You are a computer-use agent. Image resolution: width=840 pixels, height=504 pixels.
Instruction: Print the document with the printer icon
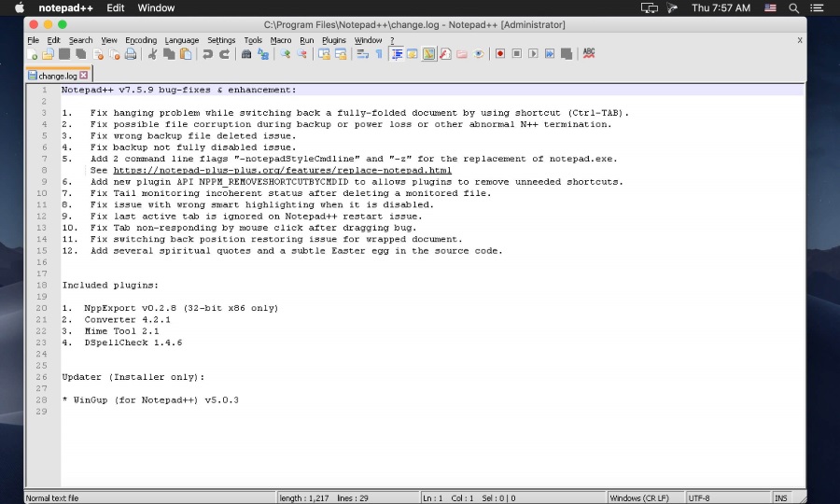pyautogui.click(x=130, y=54)
